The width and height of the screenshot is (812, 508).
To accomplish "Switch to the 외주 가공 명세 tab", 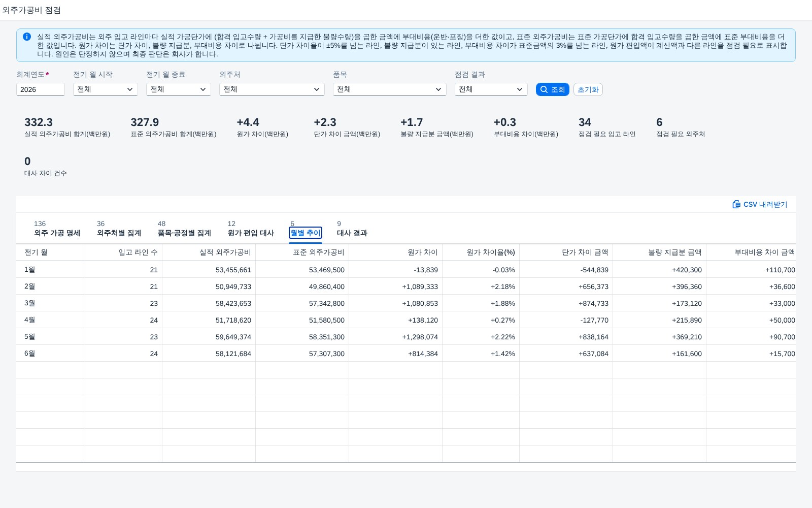I will coord(57,229).
